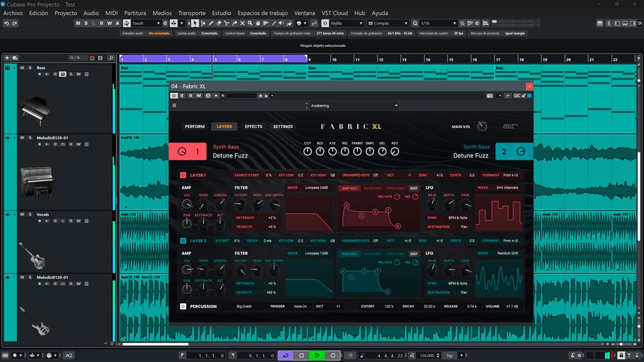Select Layer 1 PITCH ENV tab
The height and width of the screenshot is (362, 644).
point(396,188)
